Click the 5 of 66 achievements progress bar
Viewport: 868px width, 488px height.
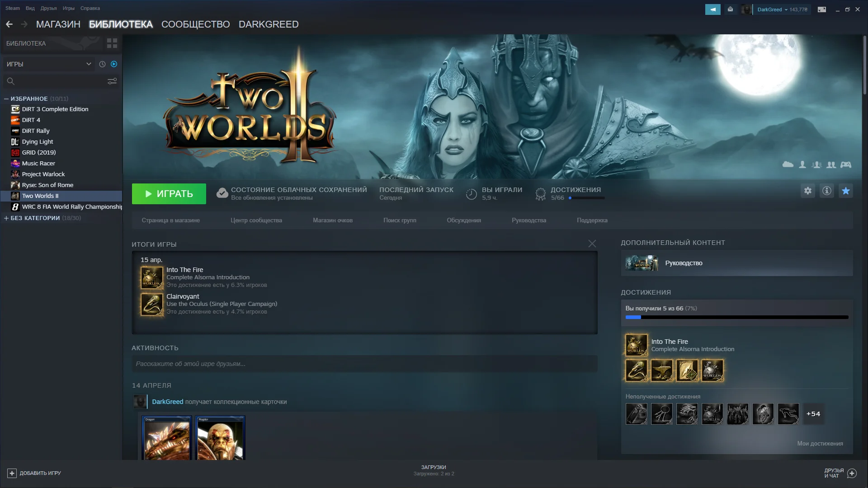click(737, 317)
